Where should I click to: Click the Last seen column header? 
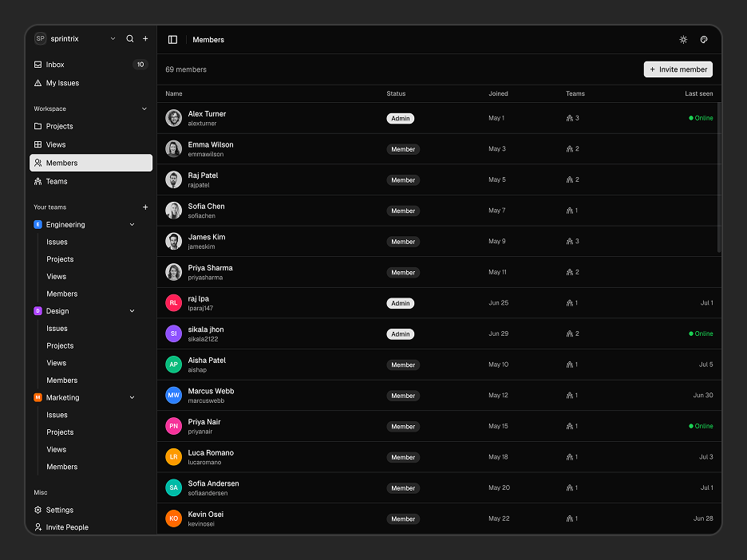699,94
